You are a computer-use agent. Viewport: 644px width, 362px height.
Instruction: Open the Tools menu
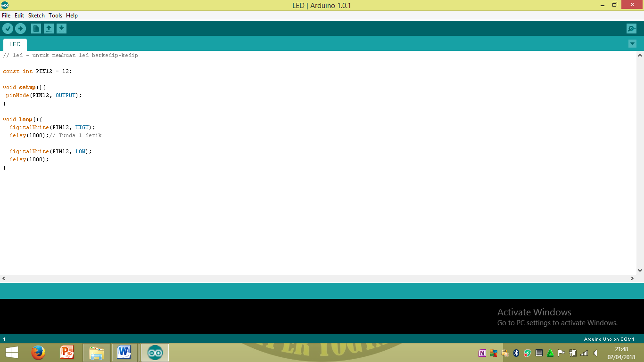pyautogui.click(x=56, y=16)
